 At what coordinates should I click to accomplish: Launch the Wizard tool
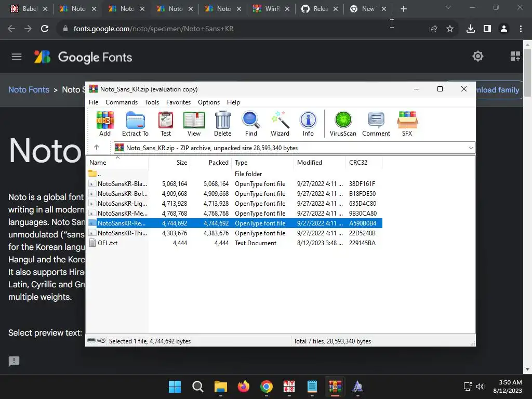(x=280, y=124)
